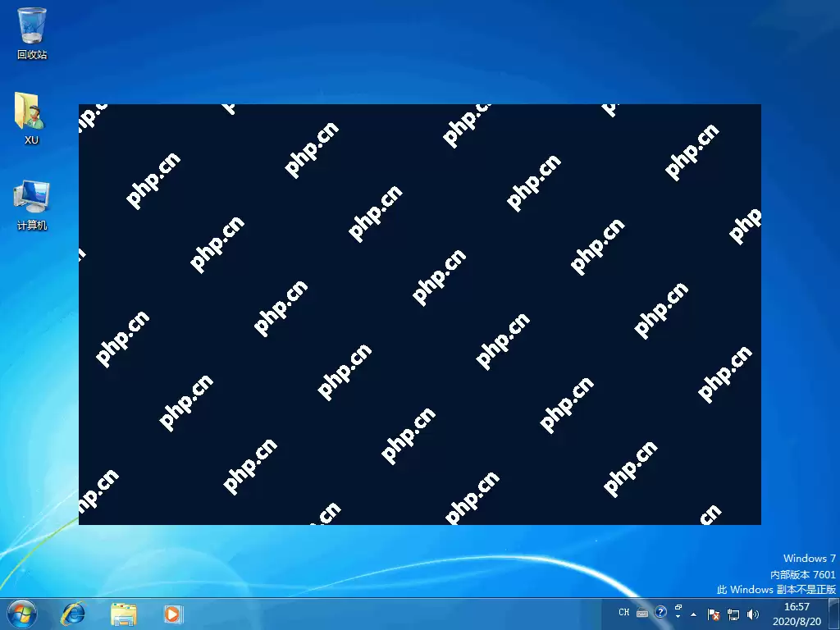
Task: Launch Windows Media Player from the taskbar
Action: pyautogui.click(x=172, y=614)
